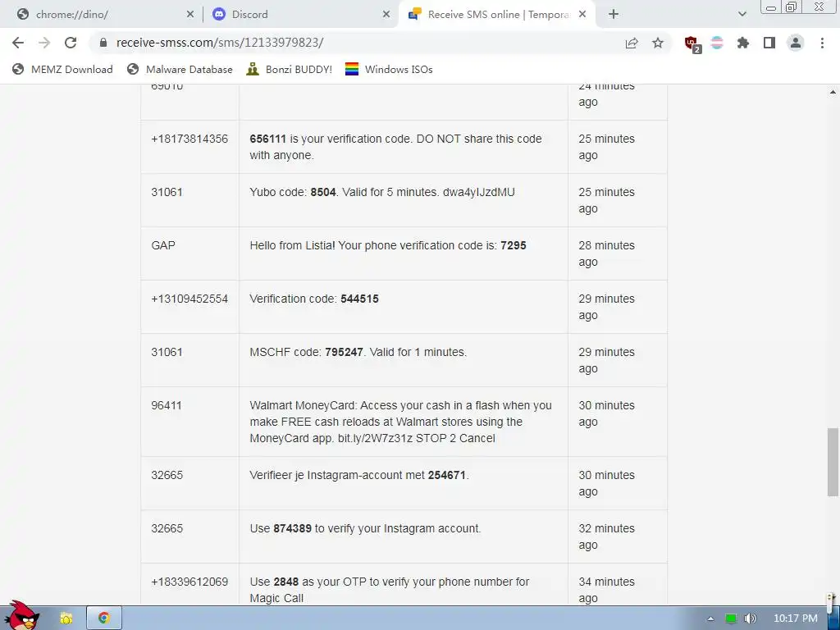
Task: Click the scrollbar up arrow
Action: [x=833, y=92]
